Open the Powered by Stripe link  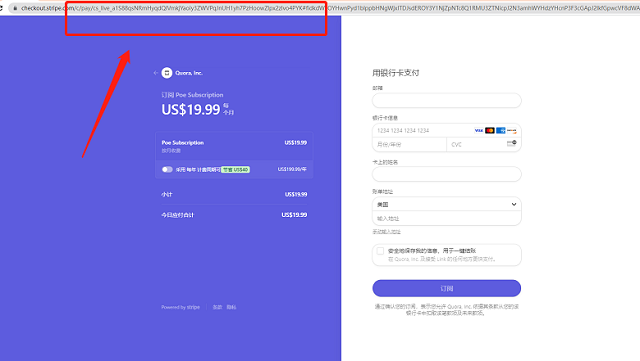click(x=180, y=307)
